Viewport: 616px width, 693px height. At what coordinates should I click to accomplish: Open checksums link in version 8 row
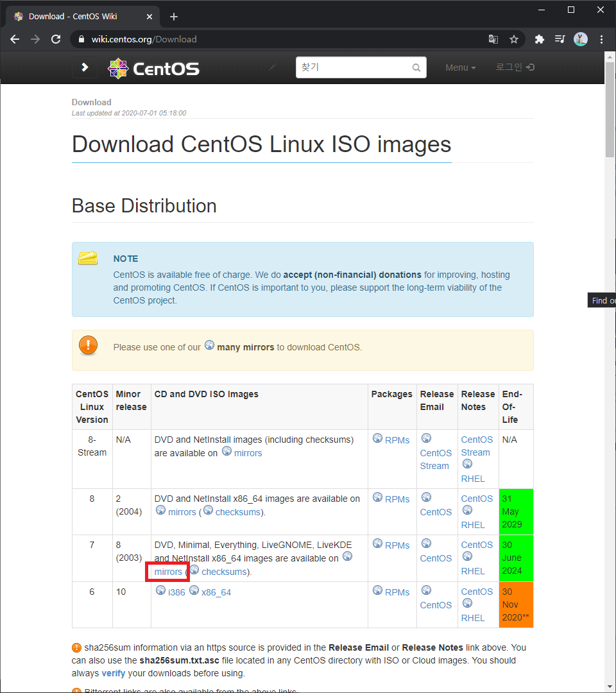point(238,512)
